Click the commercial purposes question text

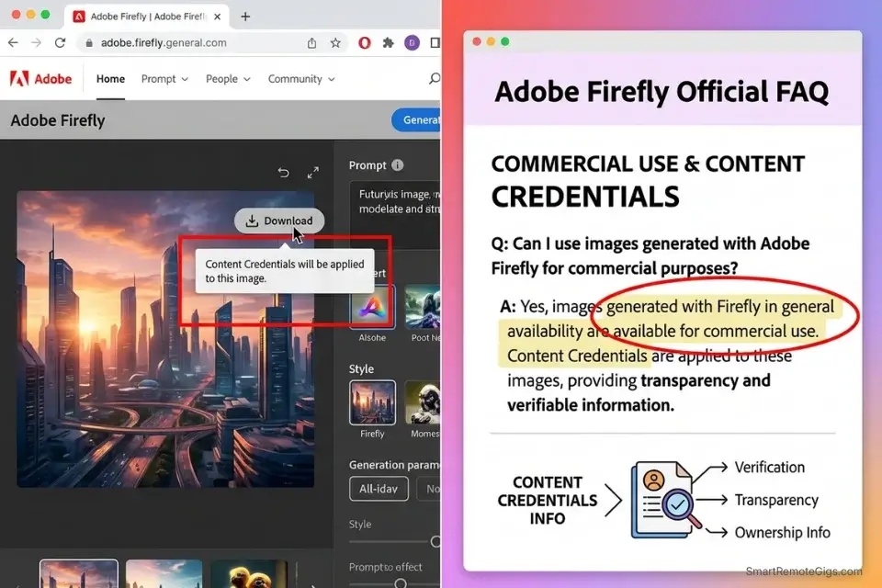coord(650,255)
